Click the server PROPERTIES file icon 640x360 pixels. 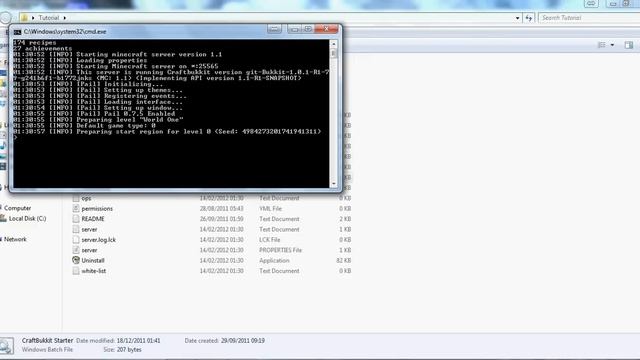tap(76, 250)
